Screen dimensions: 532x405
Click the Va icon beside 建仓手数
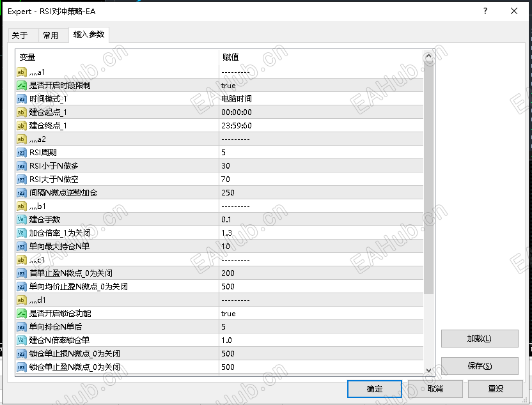(20, 220)
